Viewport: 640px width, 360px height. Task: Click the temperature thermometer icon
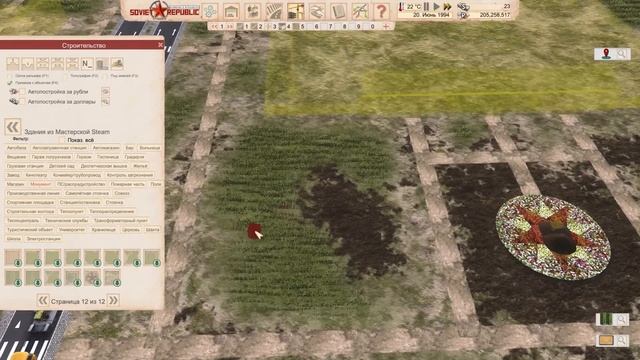[x=402, y=7]
